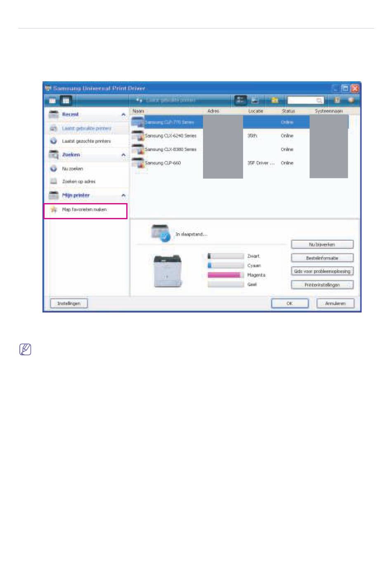Confirm with the OK button

(290, 303)
